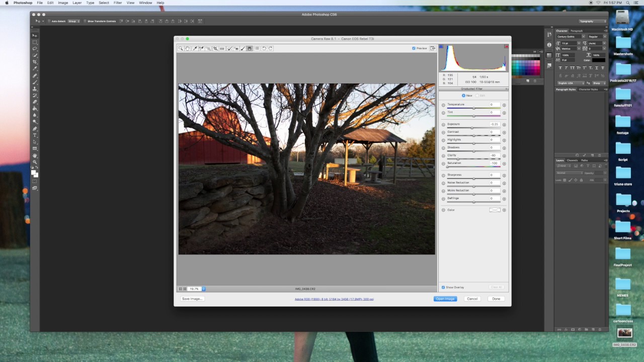Toggle shadow clipping warning on histogram
The height and width of the screenshot is (362, 644).
click(442, 46)
